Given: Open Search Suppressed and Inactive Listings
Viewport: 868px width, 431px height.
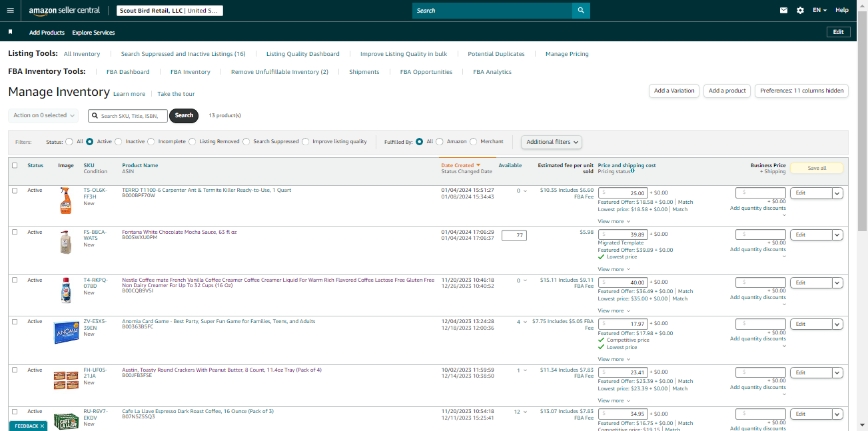Looking at the screenshot, I should [x=183, y=54].
